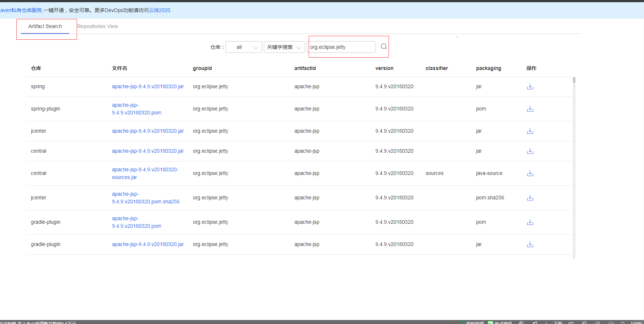The width and height of the screenshot is (644, 324).
Task: Download the central apache-jsp jar (no classifier)
Action: coord(530,151)
